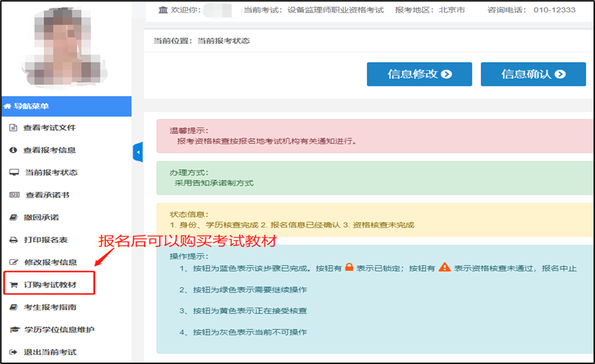Click the shopping cart icon for 订购考试教材
The height and width of the screenshot is (364, 595).
point(13,285)
